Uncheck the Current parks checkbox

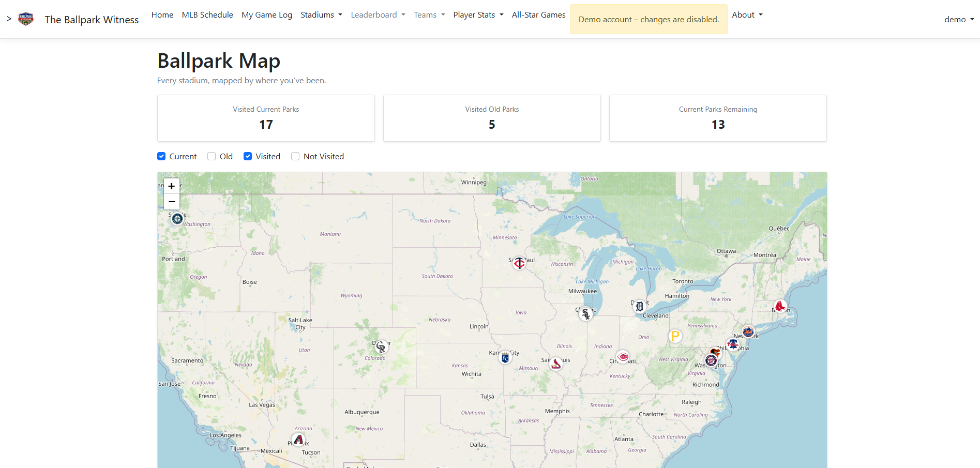[x=161, y=156]
